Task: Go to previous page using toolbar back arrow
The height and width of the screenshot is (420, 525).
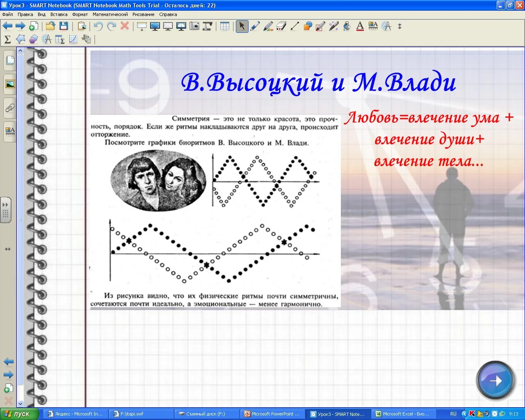Action: pyautogui.click(x=7, y=26)
